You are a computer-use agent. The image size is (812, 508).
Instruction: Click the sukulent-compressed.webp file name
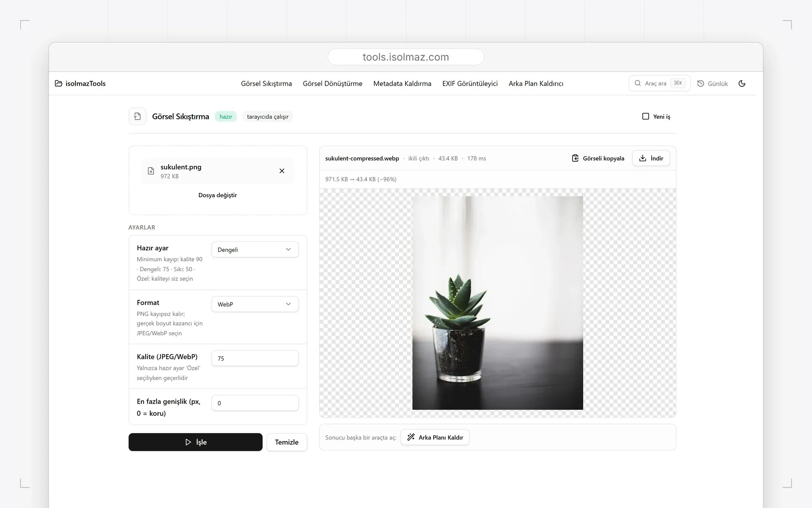pos(362,158)
